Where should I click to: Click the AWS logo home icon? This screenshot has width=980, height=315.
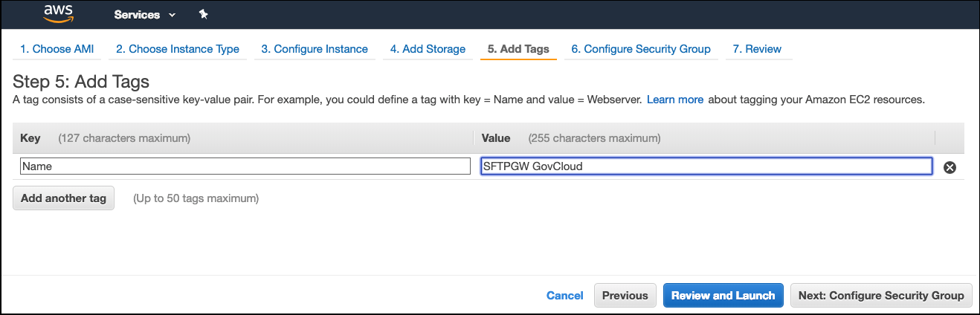57,13
